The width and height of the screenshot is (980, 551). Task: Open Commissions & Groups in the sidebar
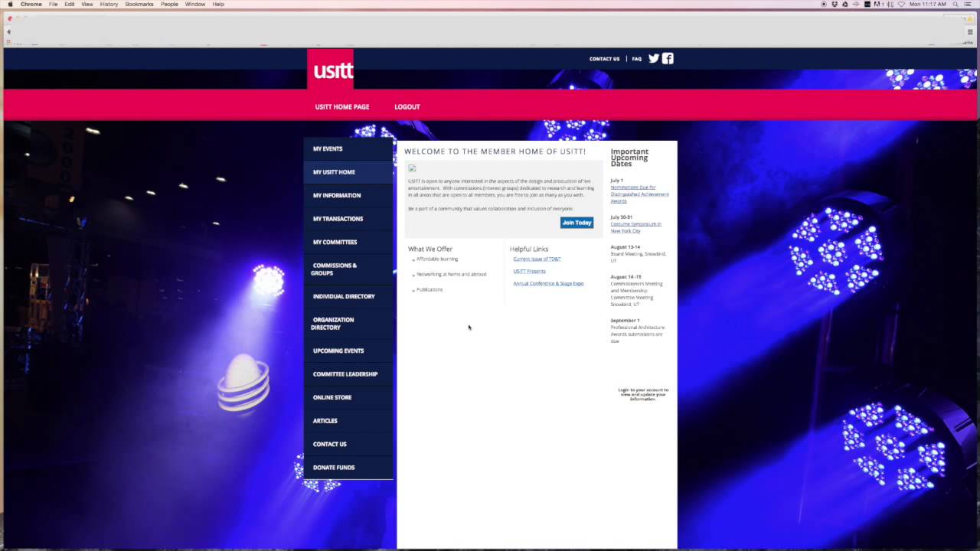pos(348,269)
